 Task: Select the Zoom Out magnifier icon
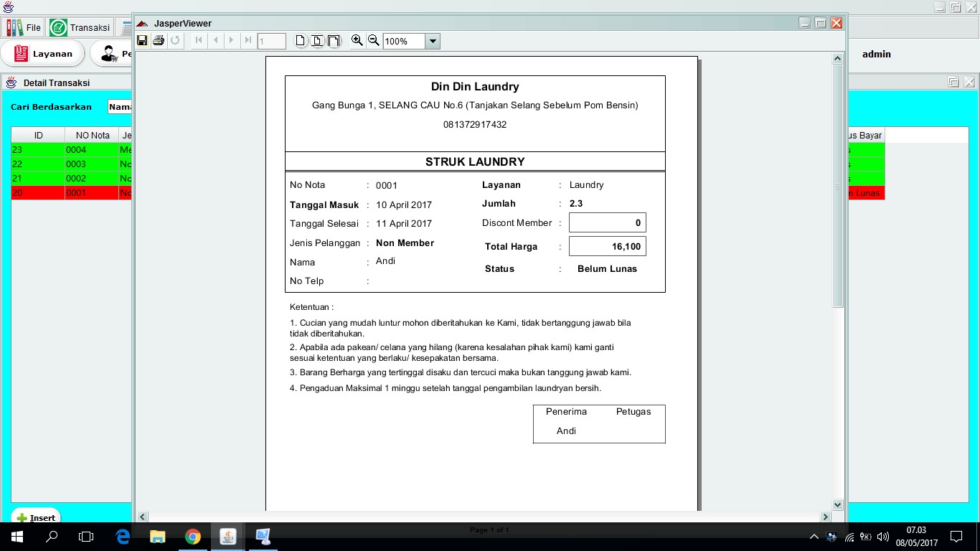click(x=373, y=41)
